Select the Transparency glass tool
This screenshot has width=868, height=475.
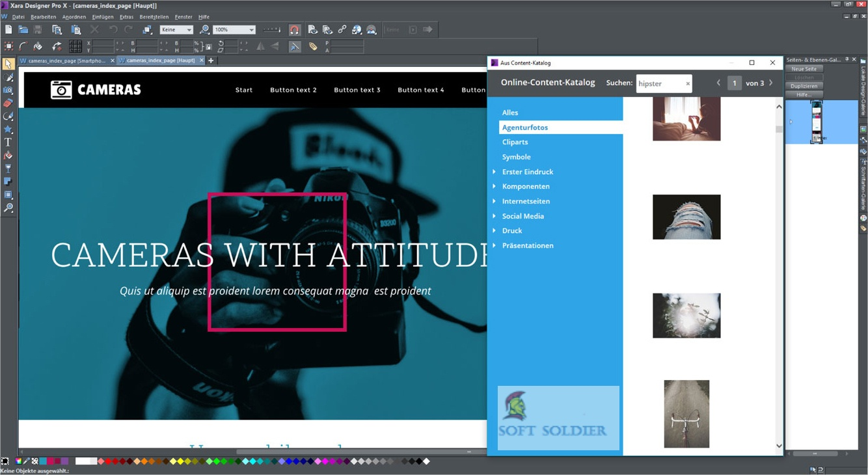tap(8, 169)
